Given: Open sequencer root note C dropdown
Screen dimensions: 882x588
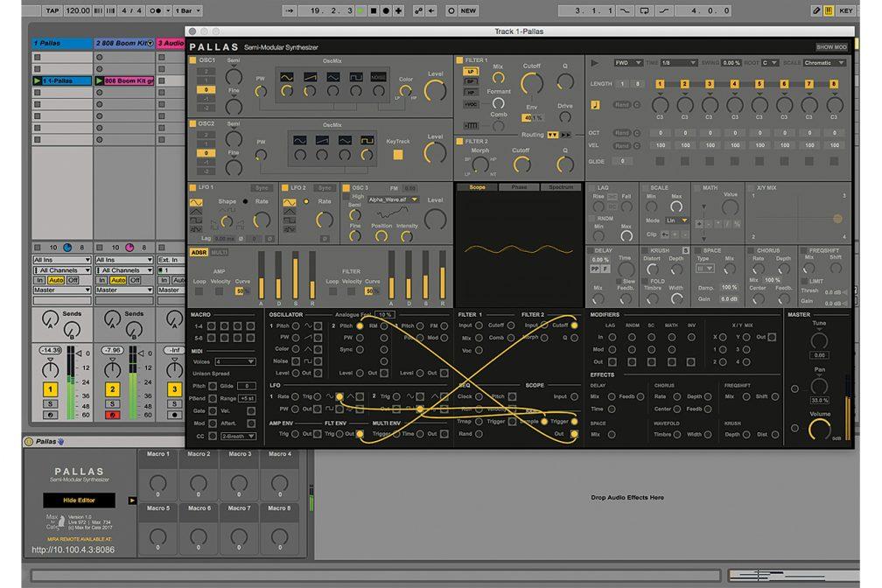Looking at the screenshot, I should (x=770, y=63).
